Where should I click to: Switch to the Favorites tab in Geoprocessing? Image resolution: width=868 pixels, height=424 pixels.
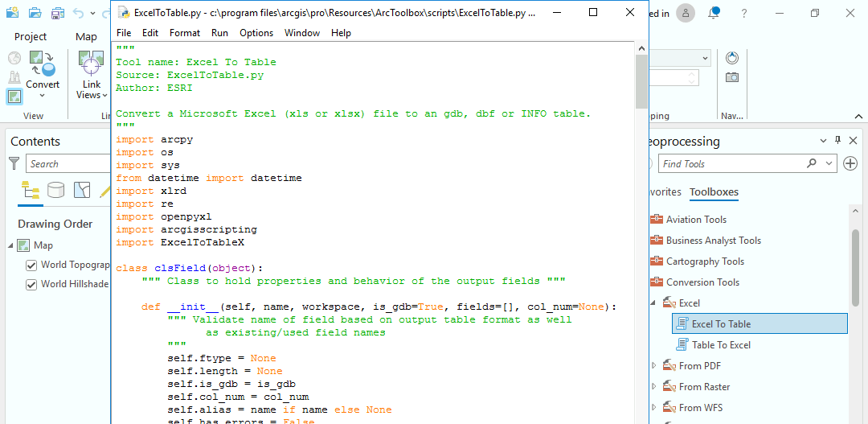[x=665, y=191]
